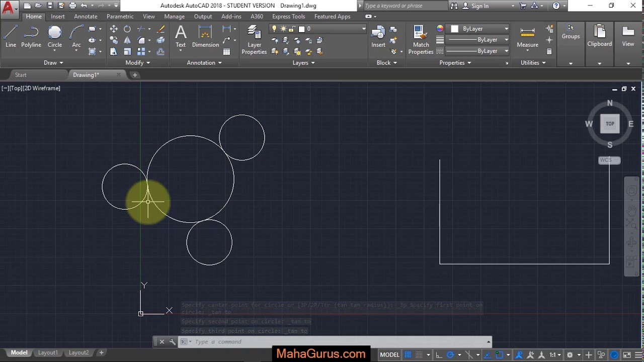Click the Measure utility icon
Screen dimensions: 644x362
(x=527, y=37)
